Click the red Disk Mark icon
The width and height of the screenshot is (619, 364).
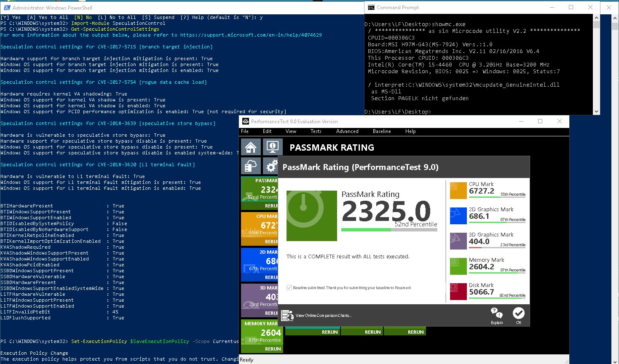click(x=458, y=292)
